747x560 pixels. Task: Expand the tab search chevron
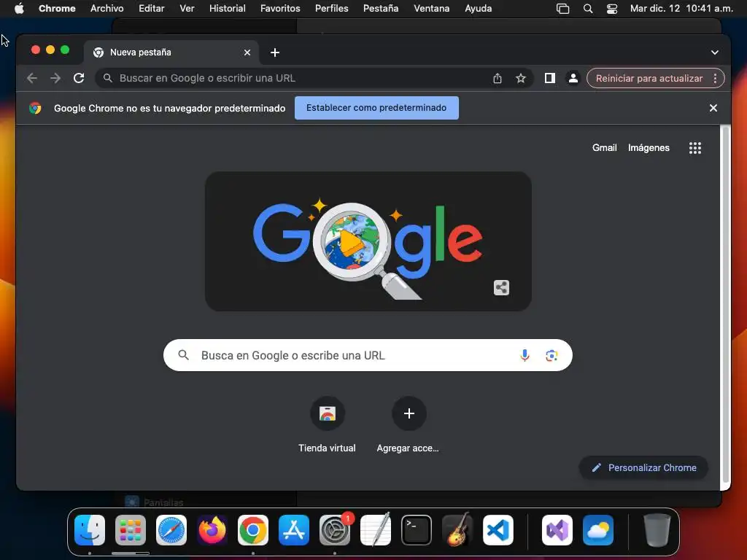[x=715, y=52]
